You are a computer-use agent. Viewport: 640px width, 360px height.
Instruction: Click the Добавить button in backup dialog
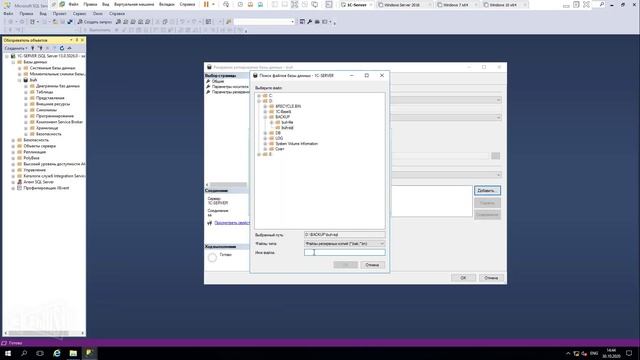point(487,191)
